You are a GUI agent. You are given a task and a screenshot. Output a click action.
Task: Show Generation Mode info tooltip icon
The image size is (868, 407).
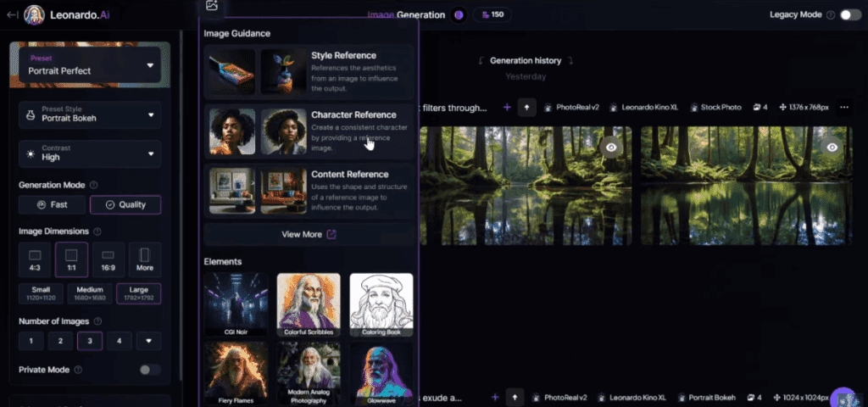point(93,185)
